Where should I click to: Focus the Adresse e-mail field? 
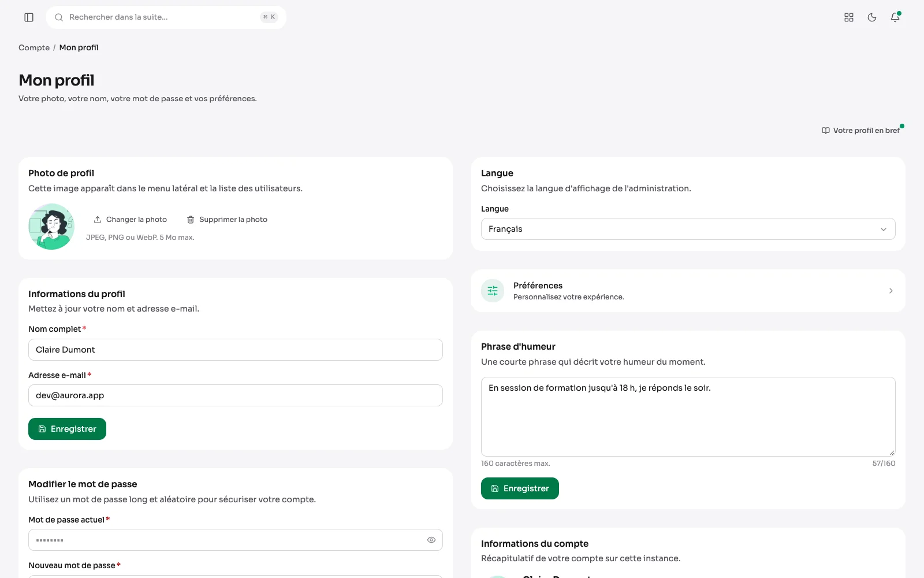(236, 395)
